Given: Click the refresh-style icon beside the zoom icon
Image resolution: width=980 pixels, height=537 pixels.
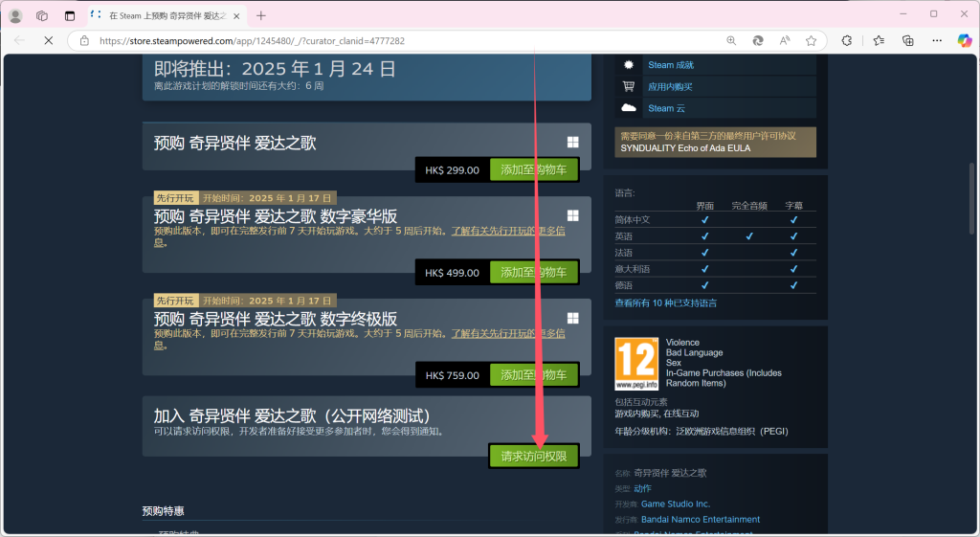Looking at the screenshot, I should pyautogui.click(x=758, y=40).
